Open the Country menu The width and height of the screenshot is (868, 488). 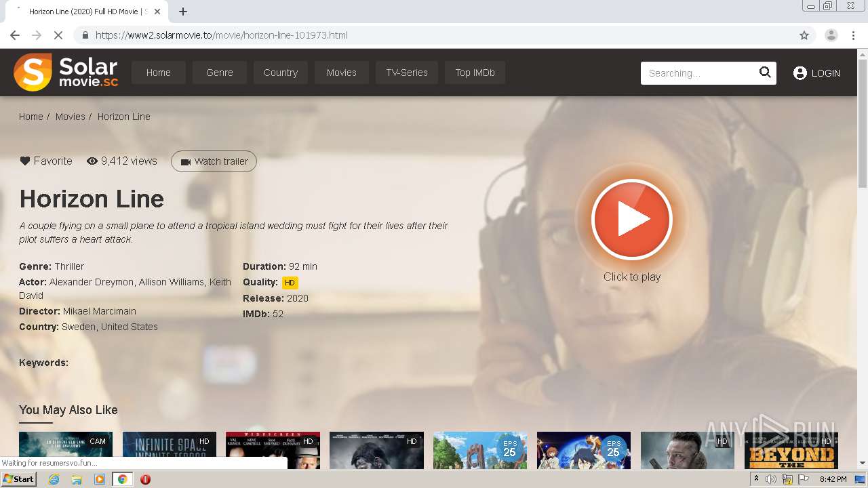[x=281, y=73]
